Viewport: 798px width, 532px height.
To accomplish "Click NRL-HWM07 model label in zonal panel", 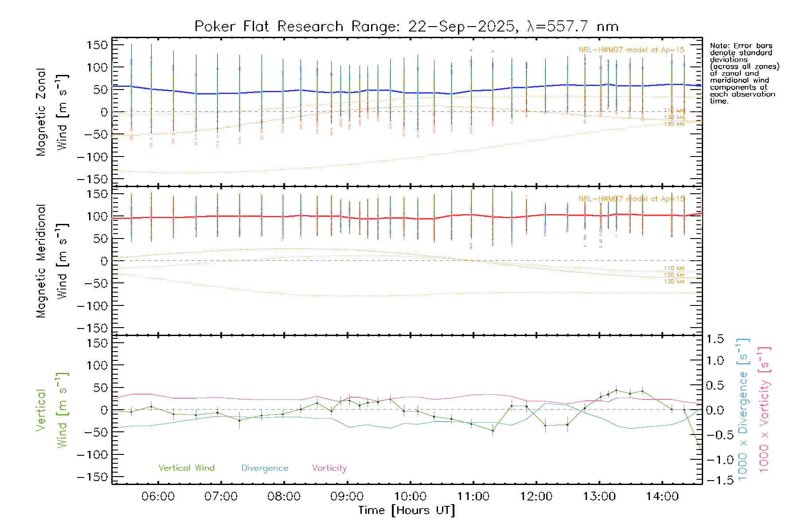I will click(x=631, y=50).
